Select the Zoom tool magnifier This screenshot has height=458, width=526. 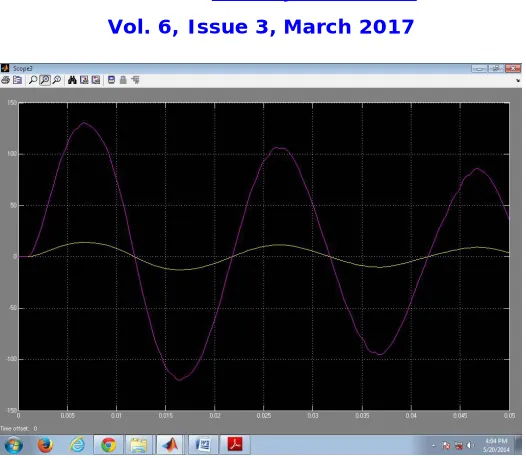(x=33, y=80)
